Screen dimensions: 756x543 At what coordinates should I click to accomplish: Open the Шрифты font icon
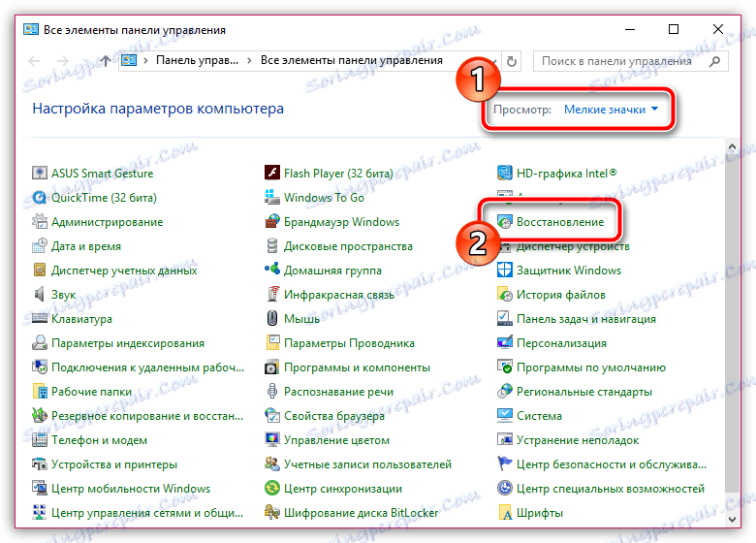point(504,513)
